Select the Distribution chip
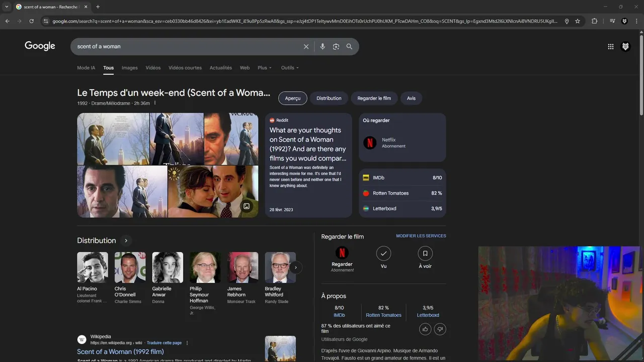This screenshot has width=644, height=362. point(329,98)
